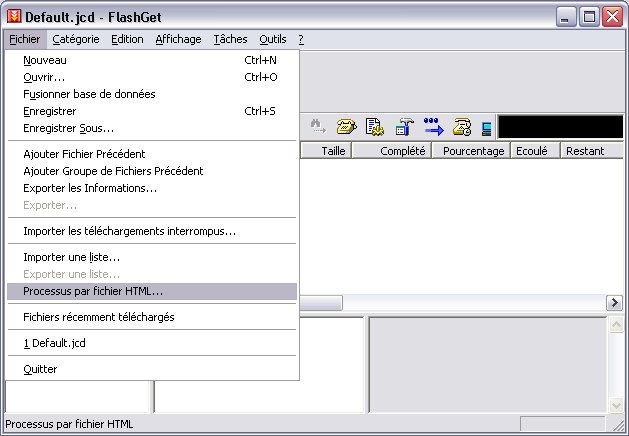
Task: Choose Enregistrer Sous... entry
Action: (152, 128)
